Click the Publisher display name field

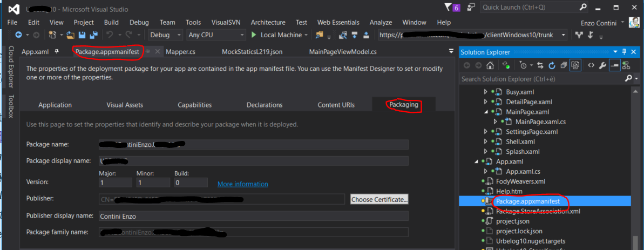(253, 216)
